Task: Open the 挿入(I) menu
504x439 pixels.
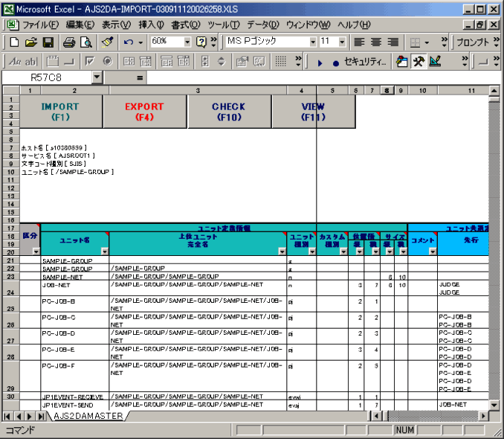Action: [x=151, y=25]
